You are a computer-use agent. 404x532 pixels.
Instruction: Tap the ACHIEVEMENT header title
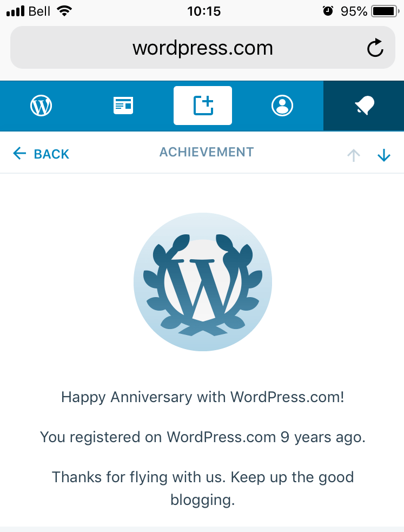point(207,153)
